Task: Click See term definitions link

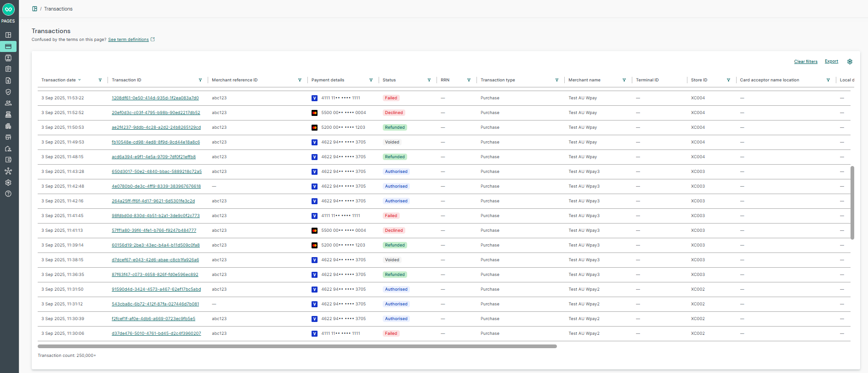Action: click(x=128, y=40)
